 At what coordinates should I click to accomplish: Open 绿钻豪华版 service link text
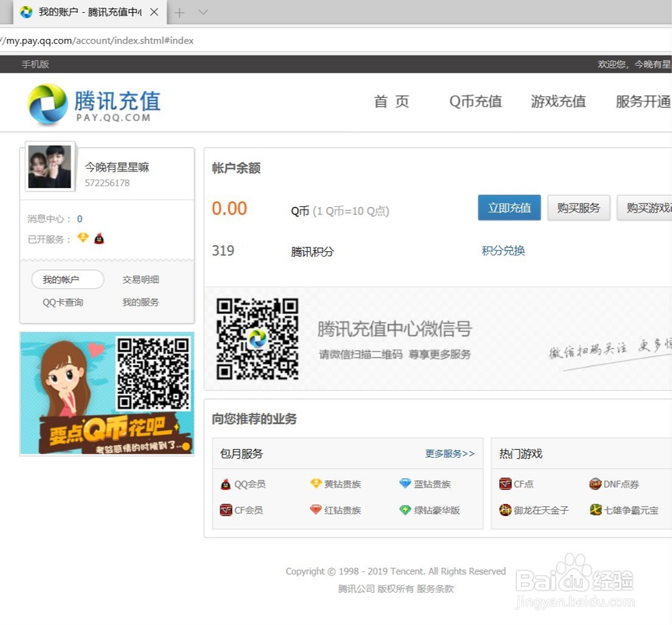point(437,511)
